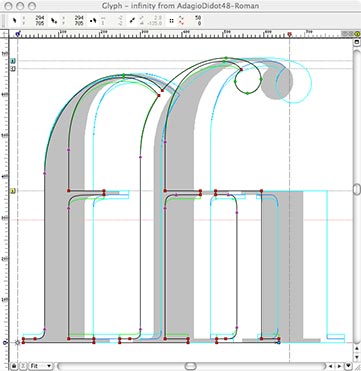Click the curve node count icon in toolbar

181,21
